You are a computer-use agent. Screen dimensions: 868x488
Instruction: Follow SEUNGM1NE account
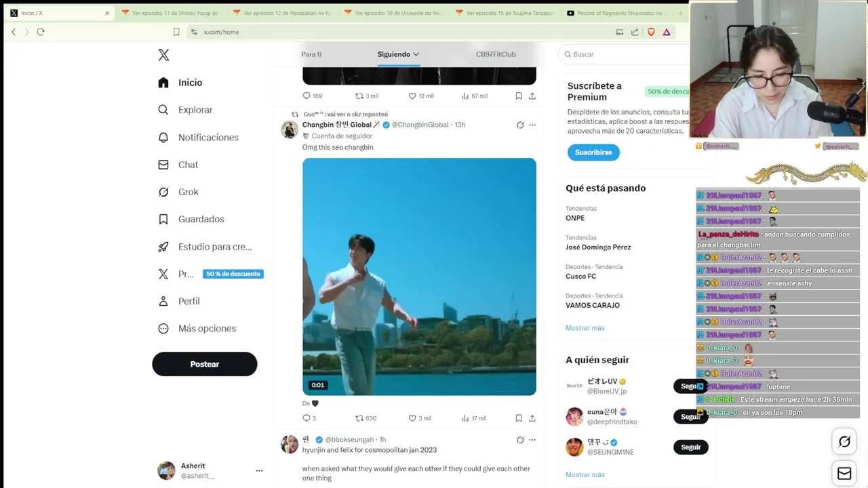point(690,447)
